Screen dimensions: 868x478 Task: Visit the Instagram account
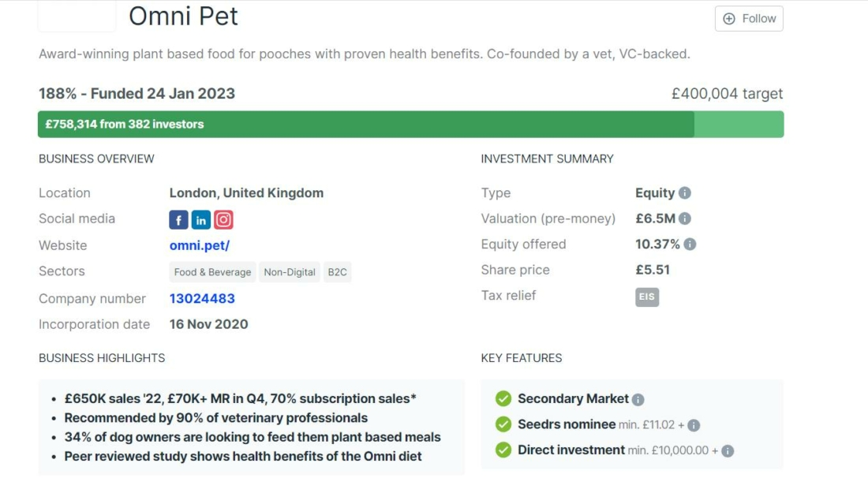(223, 219)
